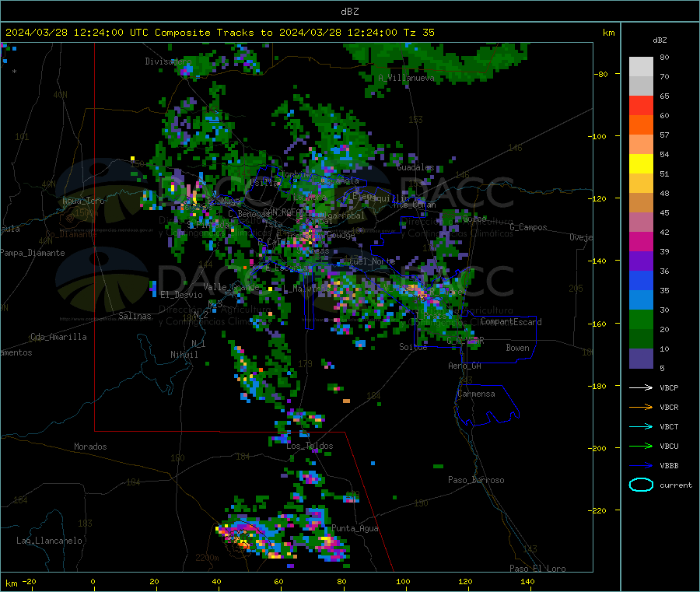Select the yellow swatch in dBZ scale
The height and width of the screenshot is (592, 700).
pyautogui.click(x=641, y=164)
